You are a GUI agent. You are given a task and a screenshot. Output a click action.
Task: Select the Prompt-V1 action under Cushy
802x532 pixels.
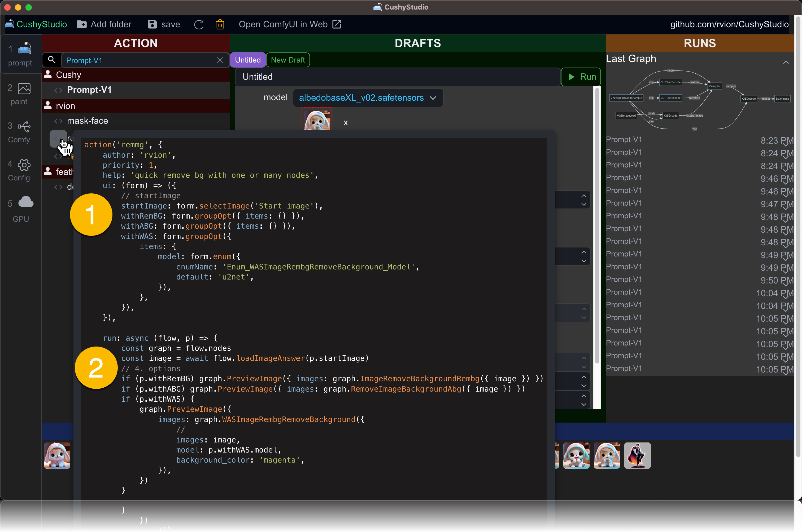click(x=89, y=90)
